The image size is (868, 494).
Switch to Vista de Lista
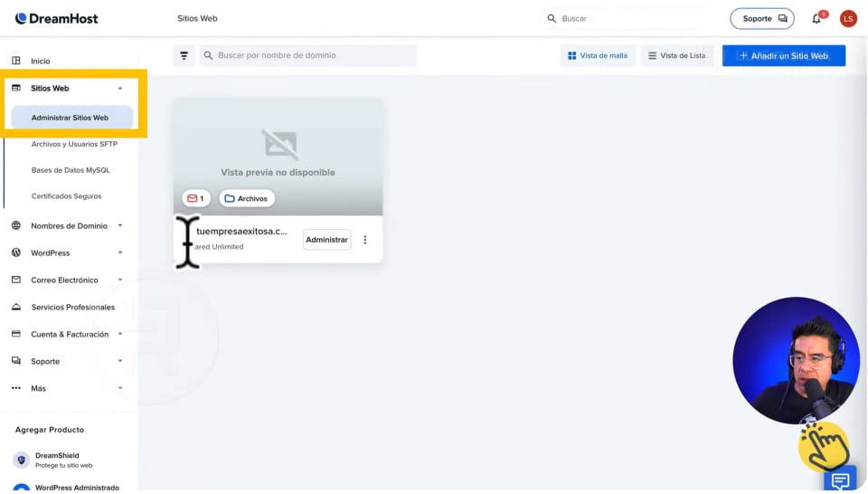click(677, 55)
